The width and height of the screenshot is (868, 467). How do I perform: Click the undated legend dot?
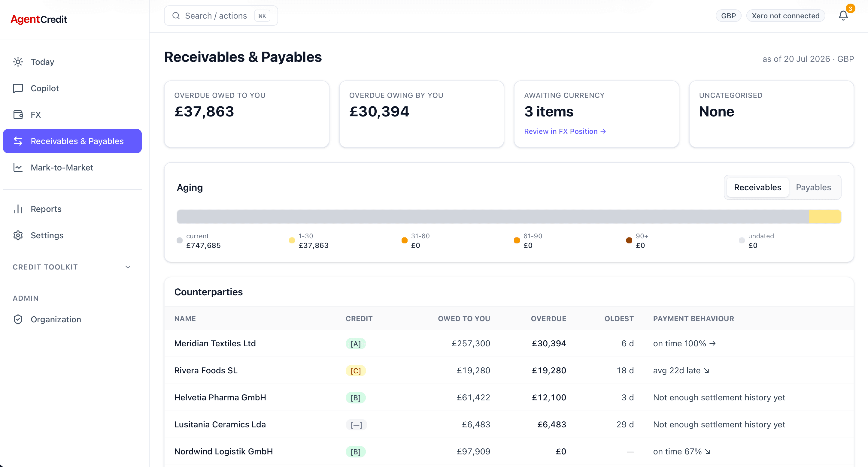pyautogui.click(x=742, y=240)
